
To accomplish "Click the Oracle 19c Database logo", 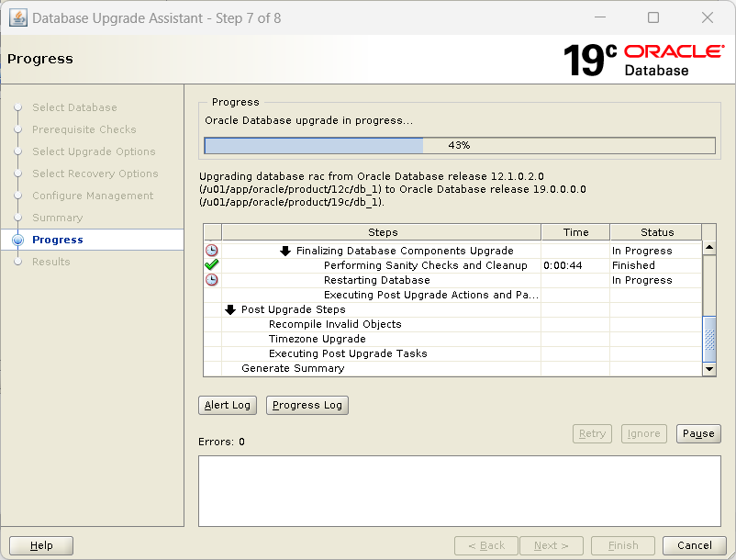I will 643,60.
